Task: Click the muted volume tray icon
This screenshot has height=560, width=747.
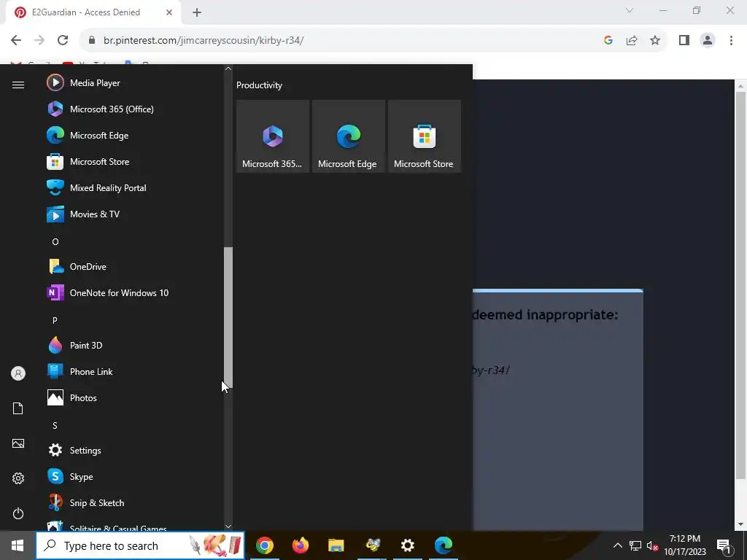Action: click(652, 545)
